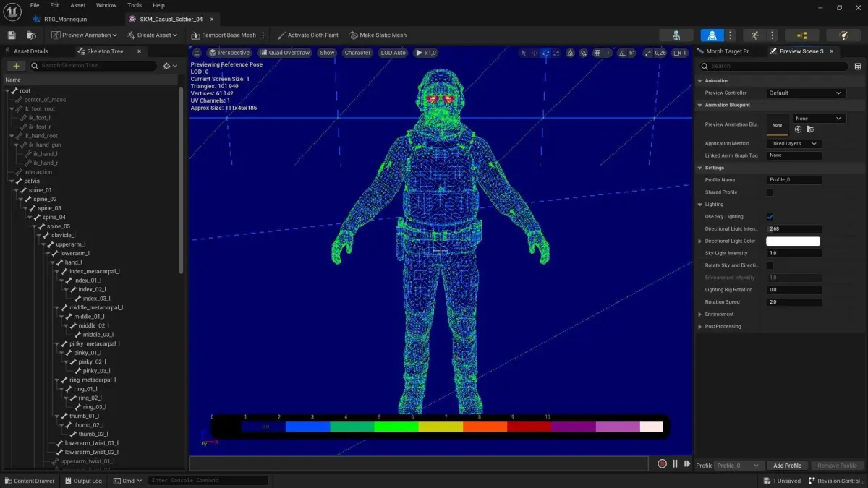Click Make Static Mesh button

coord(378,35)
